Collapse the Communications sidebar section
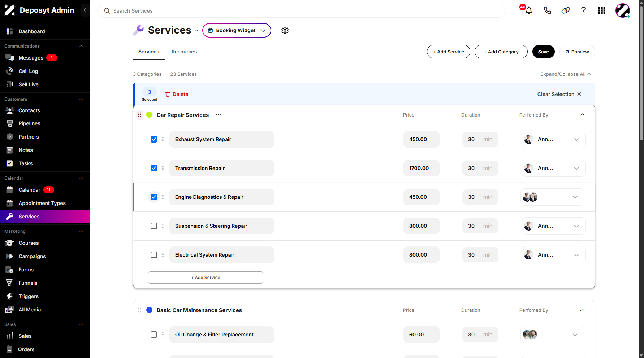Viewport: 644px width, 358px height. pyautogui.click(x=81, y=46)
